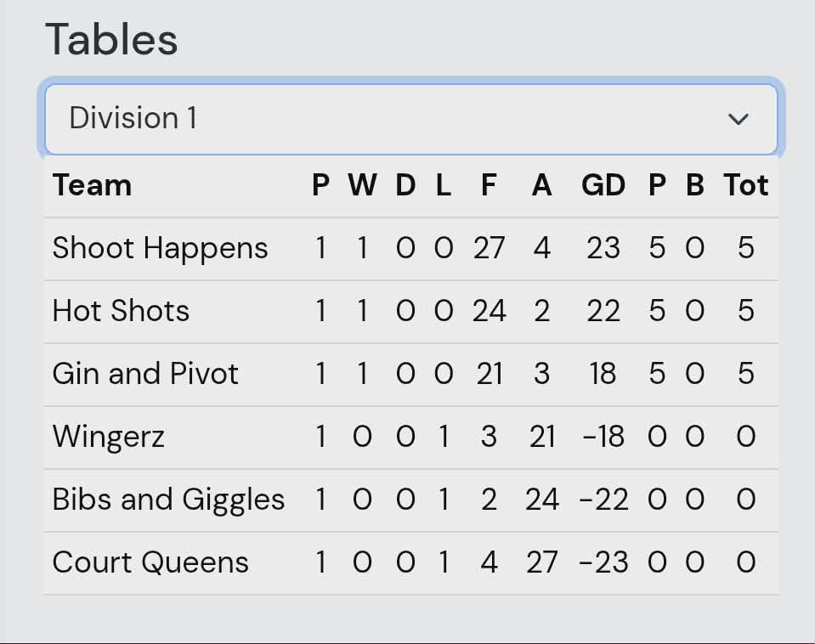Click the B bonus column header
The height and width of the screenshot is (644, 815).
695,185
